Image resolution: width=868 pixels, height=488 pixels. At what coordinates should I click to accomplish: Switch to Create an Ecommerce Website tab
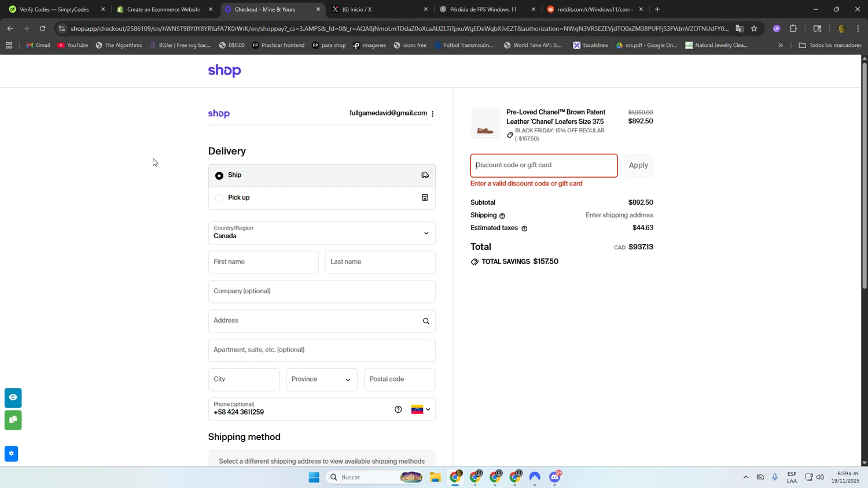(164, 9)
